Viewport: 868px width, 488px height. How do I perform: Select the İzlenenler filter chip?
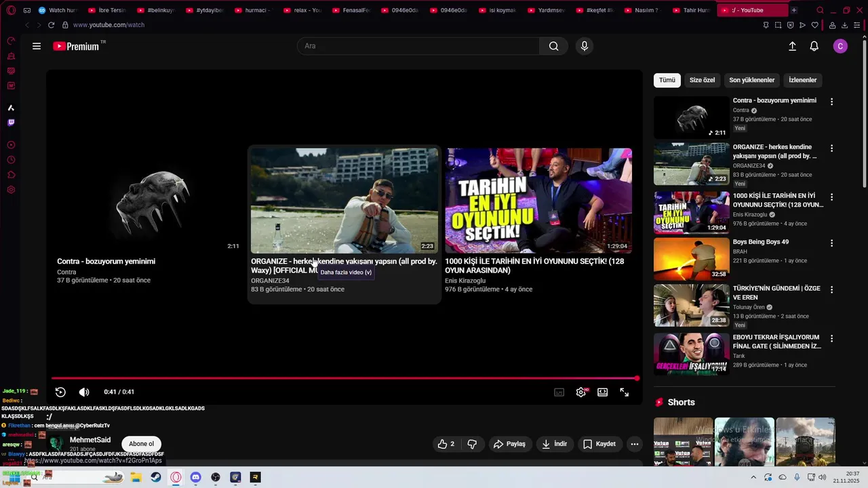point(802,80)
